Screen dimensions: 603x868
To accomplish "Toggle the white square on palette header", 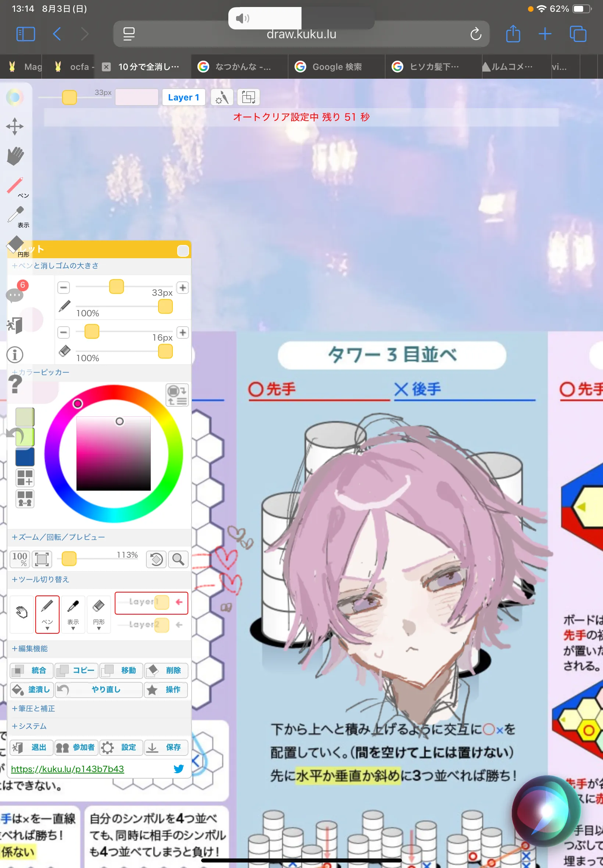I will click(x=183, y=250).
